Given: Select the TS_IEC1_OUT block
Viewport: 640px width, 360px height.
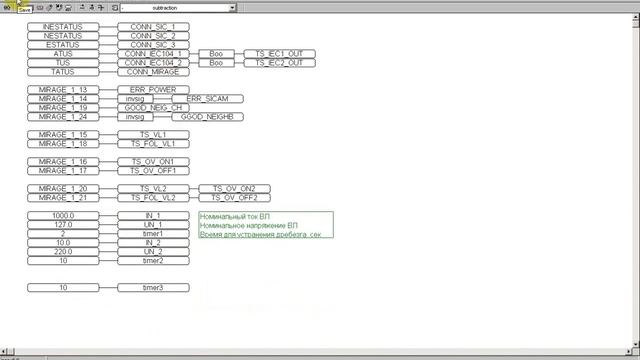Looking at the screenshot, I should [x=279, y=54].
